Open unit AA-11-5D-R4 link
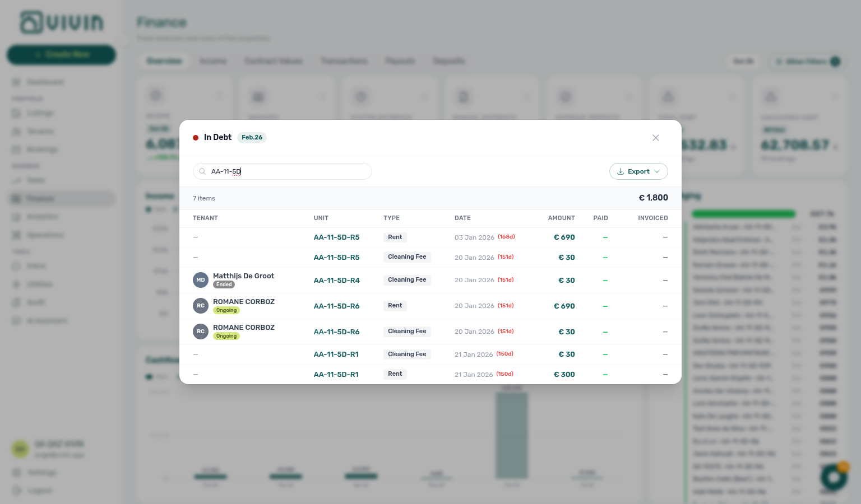Image resolution: width=861 pixels, height=504 pixels. coord(336,280)
